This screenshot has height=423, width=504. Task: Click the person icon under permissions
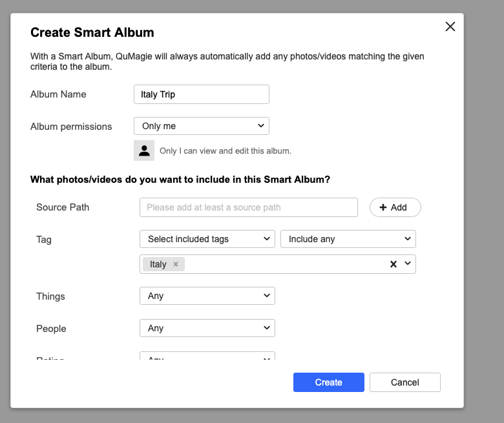tap(144, 150)
